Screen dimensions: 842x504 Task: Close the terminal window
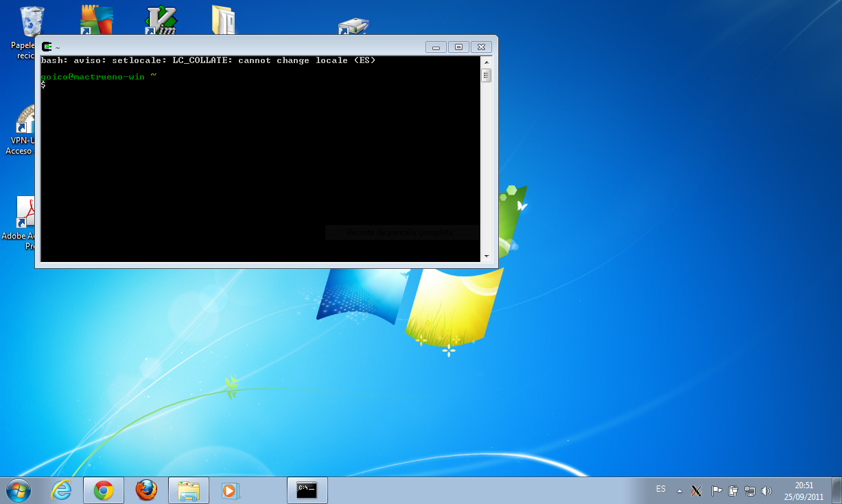482,47
